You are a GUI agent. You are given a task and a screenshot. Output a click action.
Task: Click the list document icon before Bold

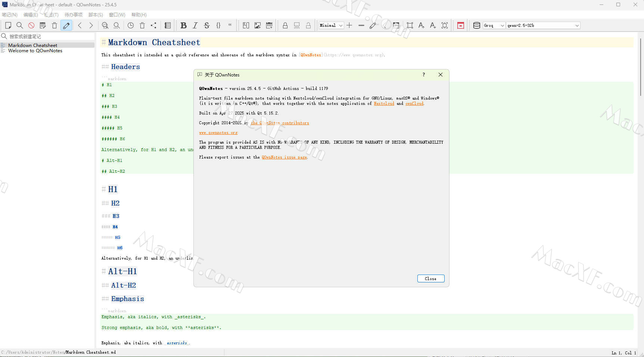168,25
